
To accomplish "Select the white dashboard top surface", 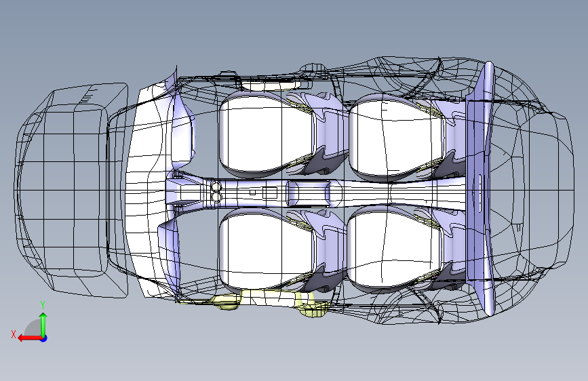I will (148, 191).
